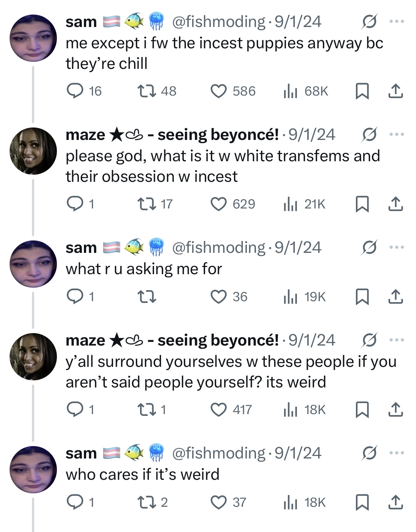
Task: Like the tweet with 586 likes
Action: [x=219, y=91]
